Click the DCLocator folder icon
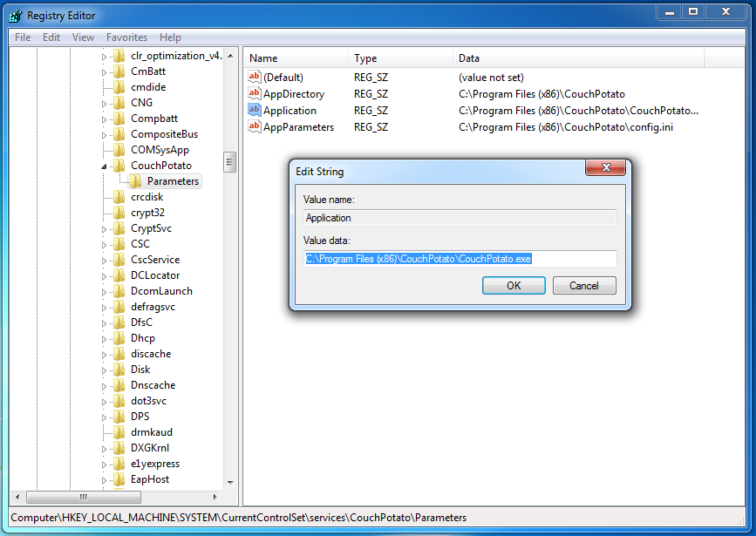 coord(119,275)
